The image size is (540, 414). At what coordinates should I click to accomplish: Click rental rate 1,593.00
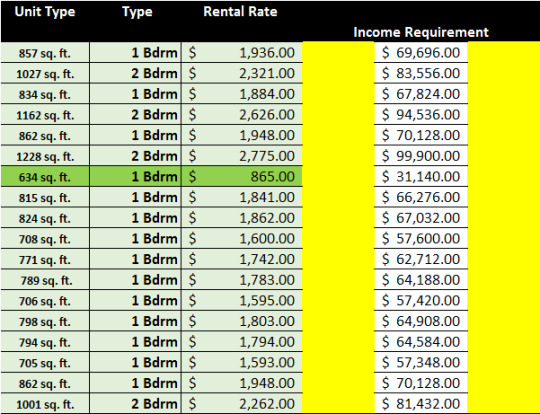242,363
